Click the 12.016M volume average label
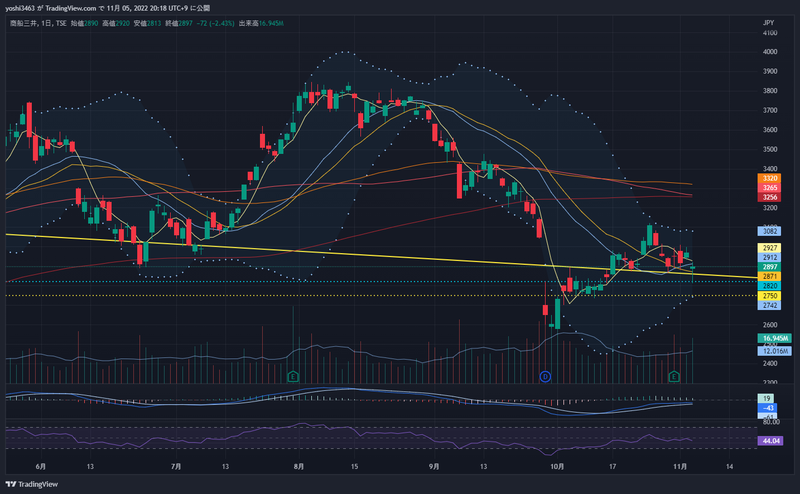Viewport: 800px width, 494px height. click(774, 351)
